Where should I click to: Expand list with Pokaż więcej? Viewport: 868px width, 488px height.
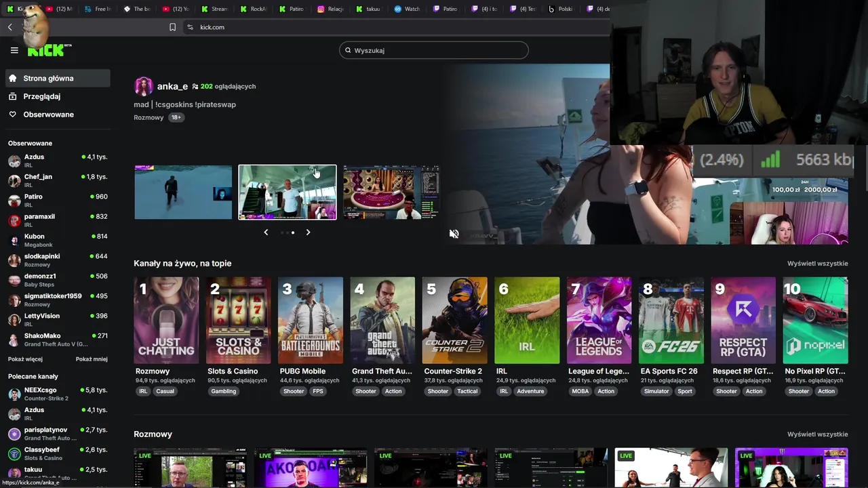25,359
